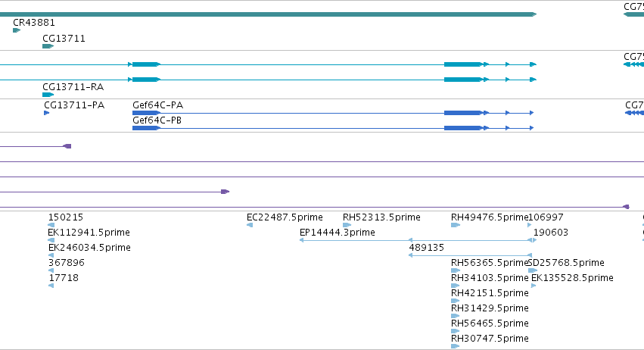Click the long teal gene bar at top
The image size is (644, 350).
coord(268,14)
